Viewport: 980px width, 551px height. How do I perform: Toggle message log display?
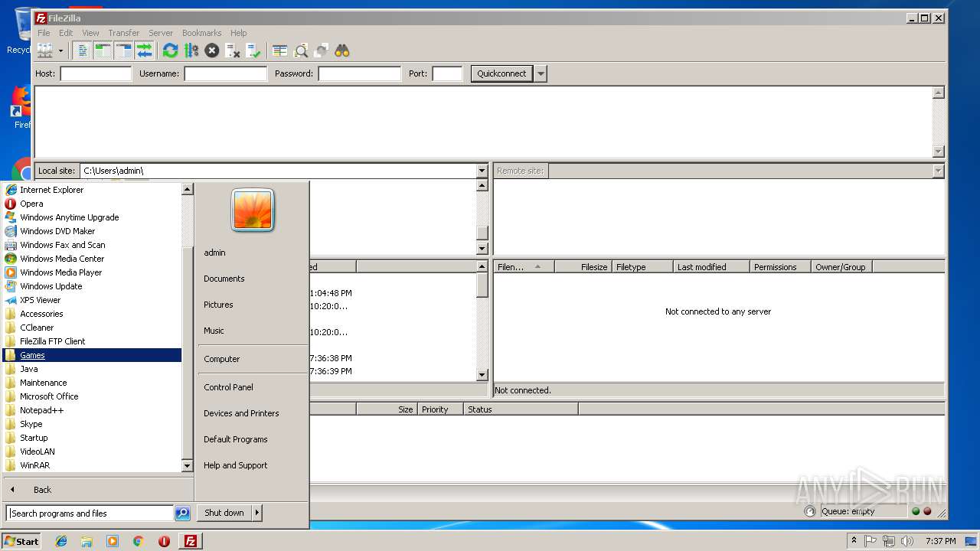[83, 51]
